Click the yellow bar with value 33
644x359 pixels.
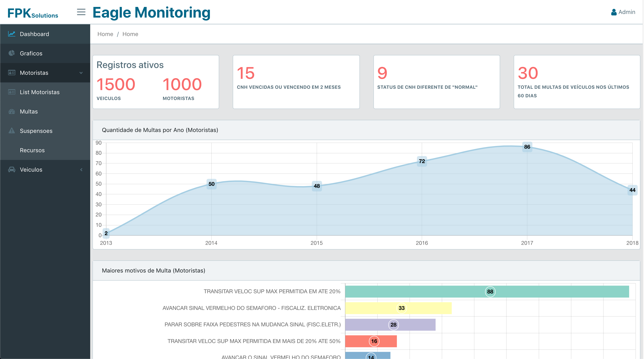(x=398, y=308)
